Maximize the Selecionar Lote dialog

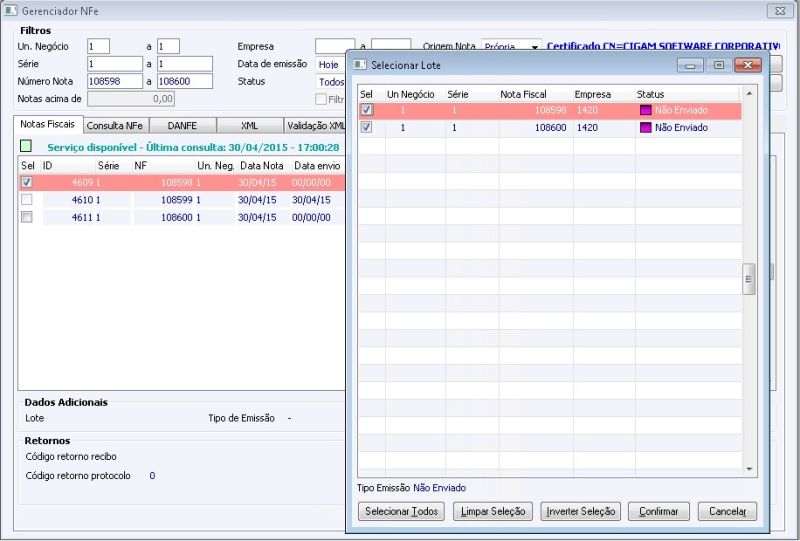pos(719,65)
